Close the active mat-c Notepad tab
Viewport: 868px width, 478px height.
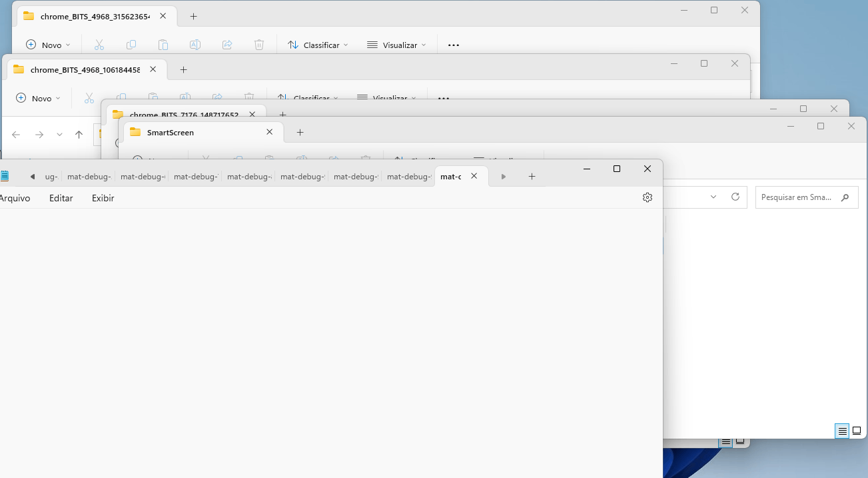(x=474, y=176)
